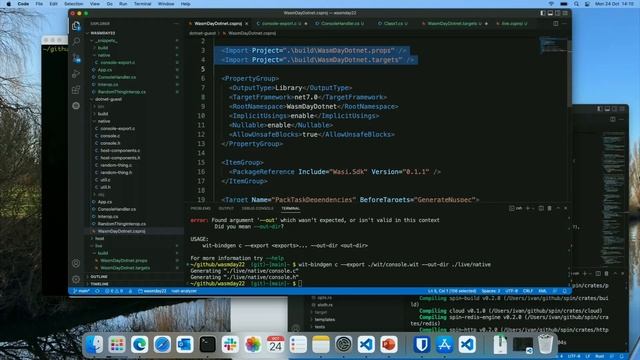Image resolution: width=640 pixels, height=360 pixels.
Task: Toggle secondary side bar layout button
Action: (558, 13)
